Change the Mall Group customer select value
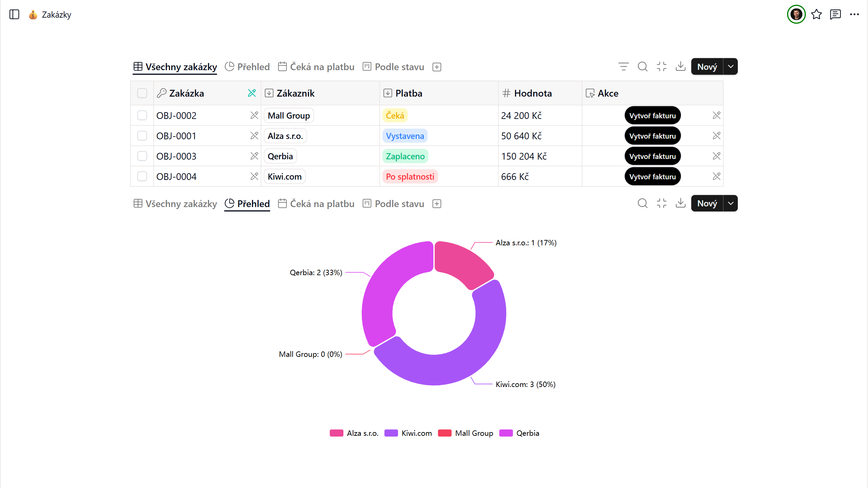The width and height of the screenshot is (868, 488). tap(289, 116)
